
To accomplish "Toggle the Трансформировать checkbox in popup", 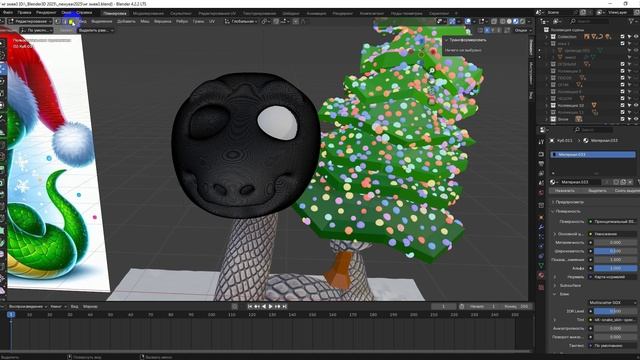I will click(447, 40).
